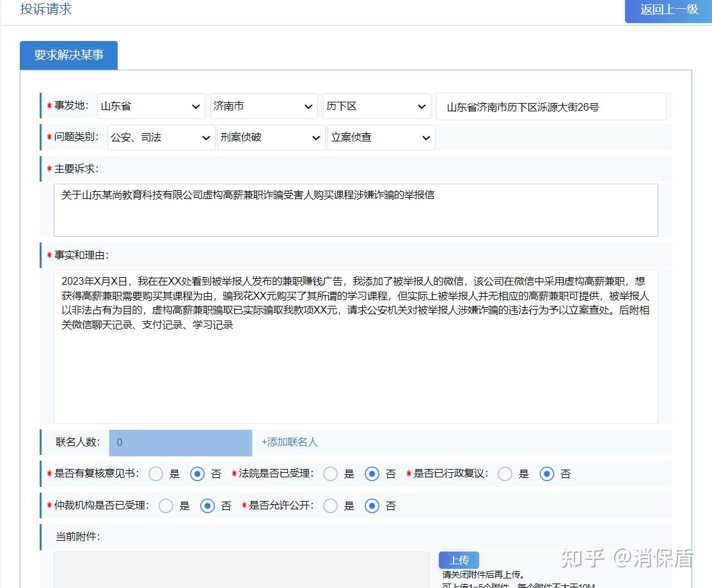Select 否 for 是否允许公开
Image resolution: width=712 pixels, height=588 pixels.
click(372, 506)
